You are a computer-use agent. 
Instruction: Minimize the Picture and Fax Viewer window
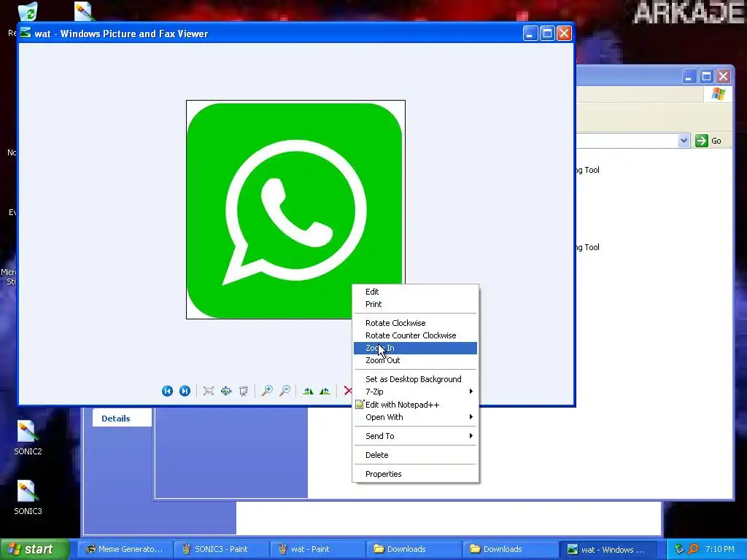(x=530, y=34)
